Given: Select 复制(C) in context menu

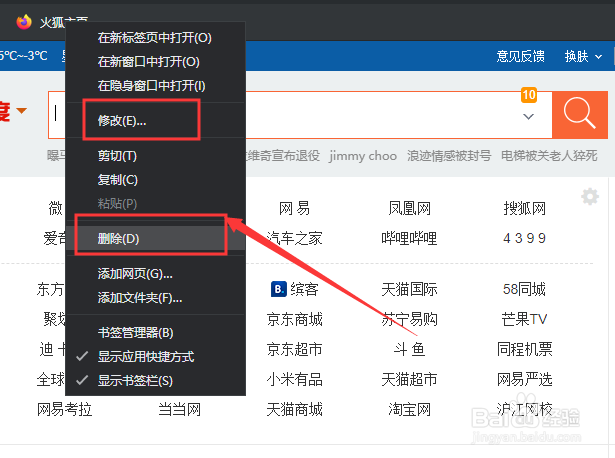Looking at the screenshot, I should click(156, 180).
